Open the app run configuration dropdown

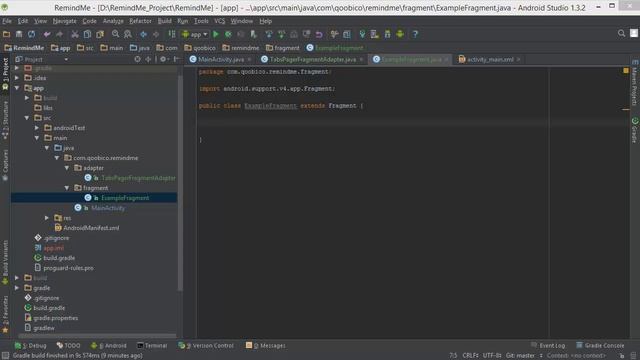[x=195, y=34]
